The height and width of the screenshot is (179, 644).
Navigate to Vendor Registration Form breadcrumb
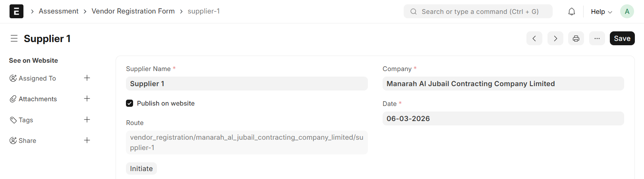click(x=133, y=11)
